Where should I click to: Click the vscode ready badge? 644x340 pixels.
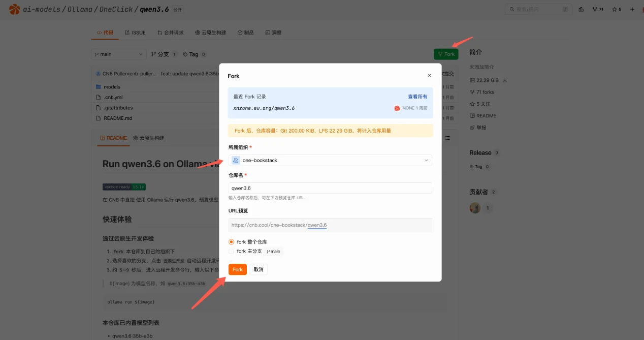click(x=124, y=187)
